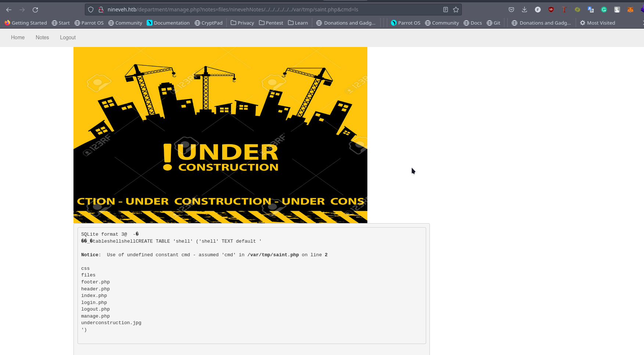
Task: Open the Notes navbar item
Action: pyautogui.click(x=42, y=37)
